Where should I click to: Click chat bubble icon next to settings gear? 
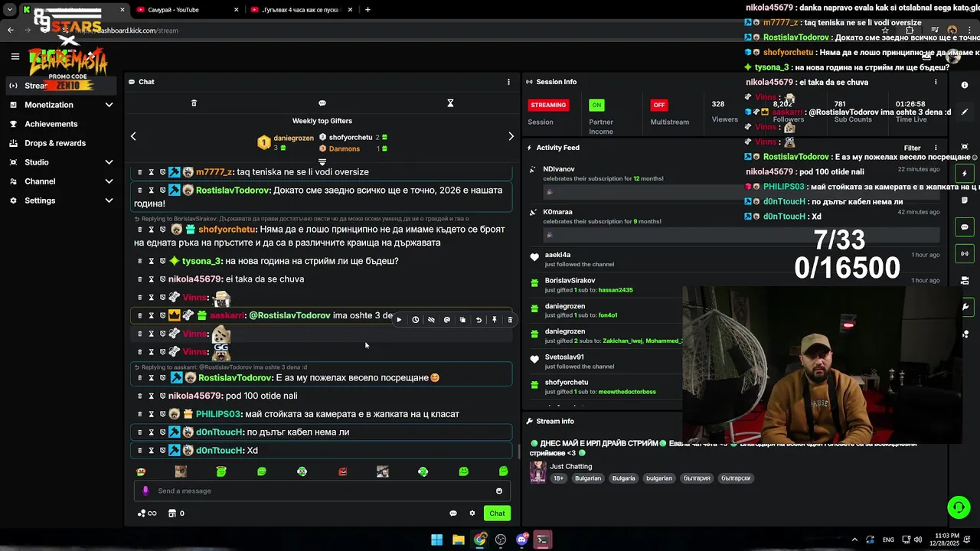[x=453, y=514]
